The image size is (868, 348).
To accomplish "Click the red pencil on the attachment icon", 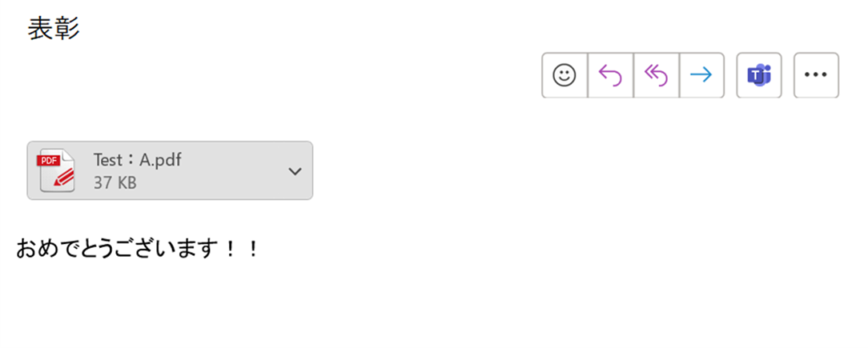I will pos(64,179).
